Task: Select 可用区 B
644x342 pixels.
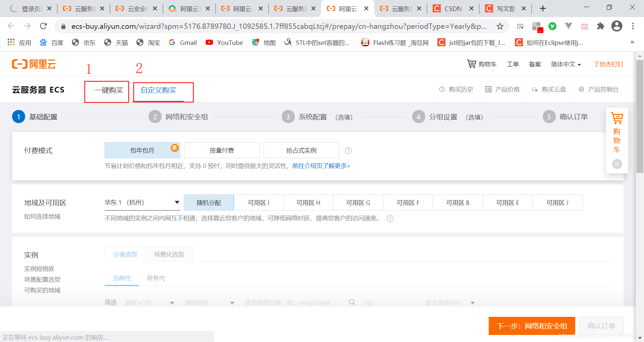Action: click(x=458, y=203)
